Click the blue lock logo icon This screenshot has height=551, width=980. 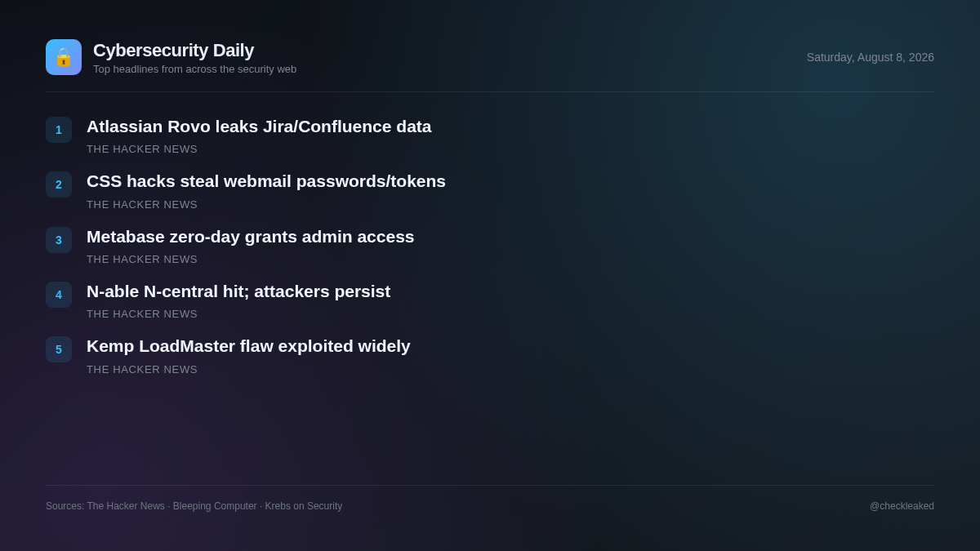tap(64, 57)
